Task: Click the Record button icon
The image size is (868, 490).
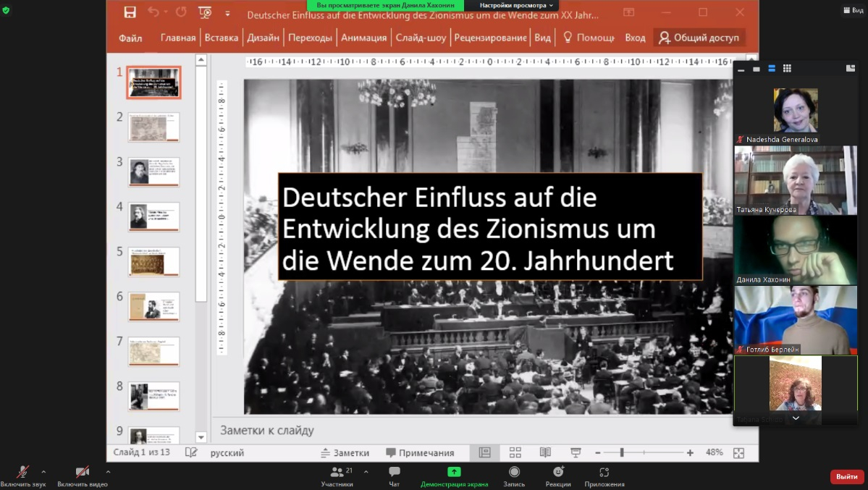Action: pyautogui.click(x=514, y=473)
